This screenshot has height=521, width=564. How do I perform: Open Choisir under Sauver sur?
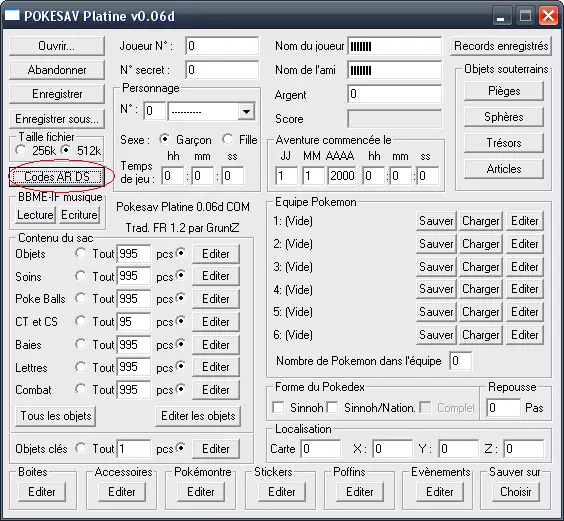(515, 492)
